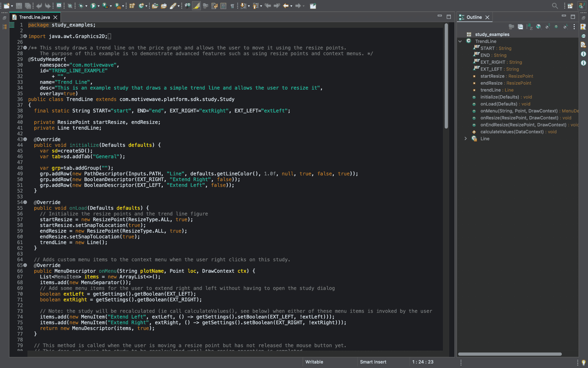Click the Open Type icon in toolbar
The height and width of the screenshot is (368, 588).
pos(155,6)
